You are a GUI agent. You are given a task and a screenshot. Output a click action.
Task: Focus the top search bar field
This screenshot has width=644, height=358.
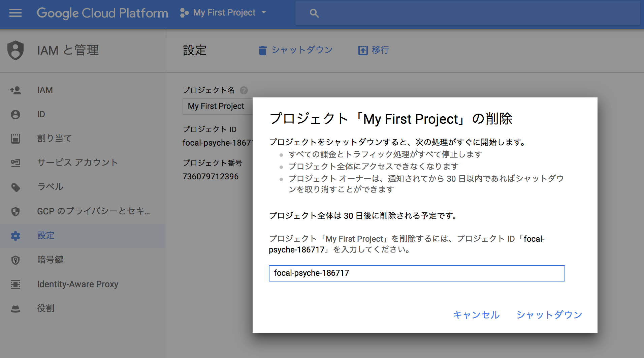pyautogui.click(x=468, y=13)
